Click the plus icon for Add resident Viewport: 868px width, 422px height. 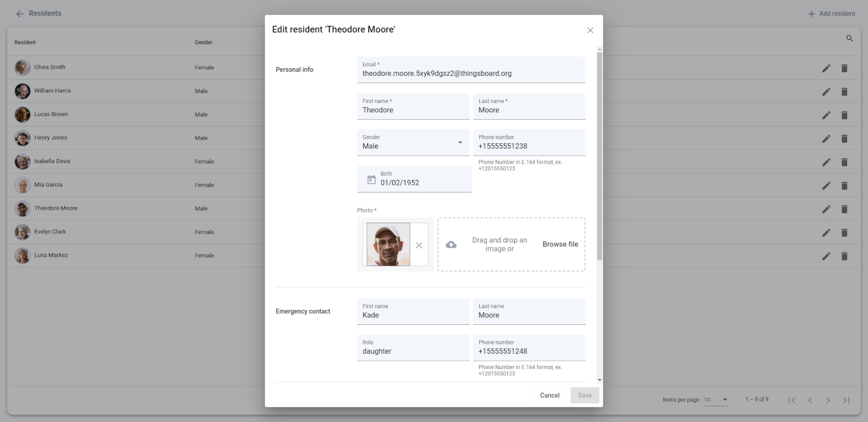pyautogui.click(x=811, y=14)
